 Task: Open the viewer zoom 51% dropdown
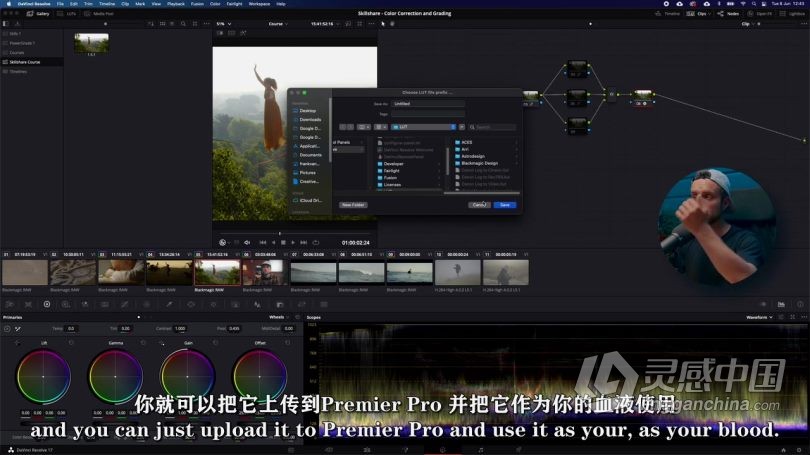[224, 24]
